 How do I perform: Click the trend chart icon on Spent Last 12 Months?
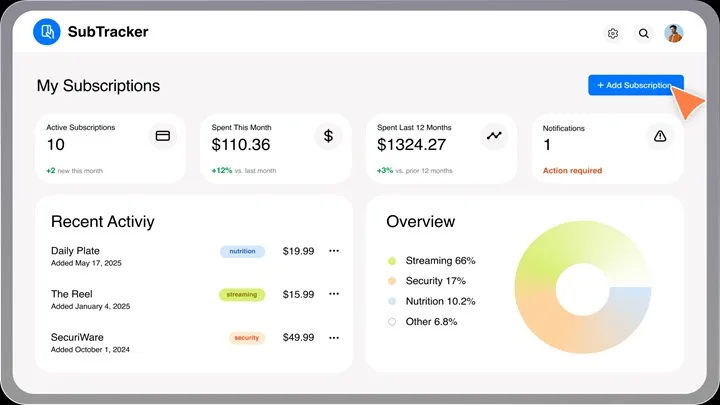click(494, 136)
